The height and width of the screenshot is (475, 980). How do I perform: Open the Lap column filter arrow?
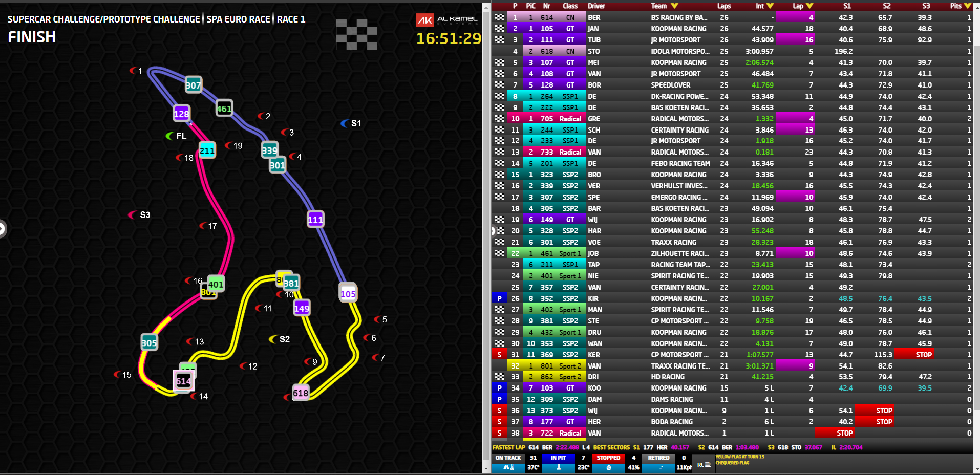[809, 6]
